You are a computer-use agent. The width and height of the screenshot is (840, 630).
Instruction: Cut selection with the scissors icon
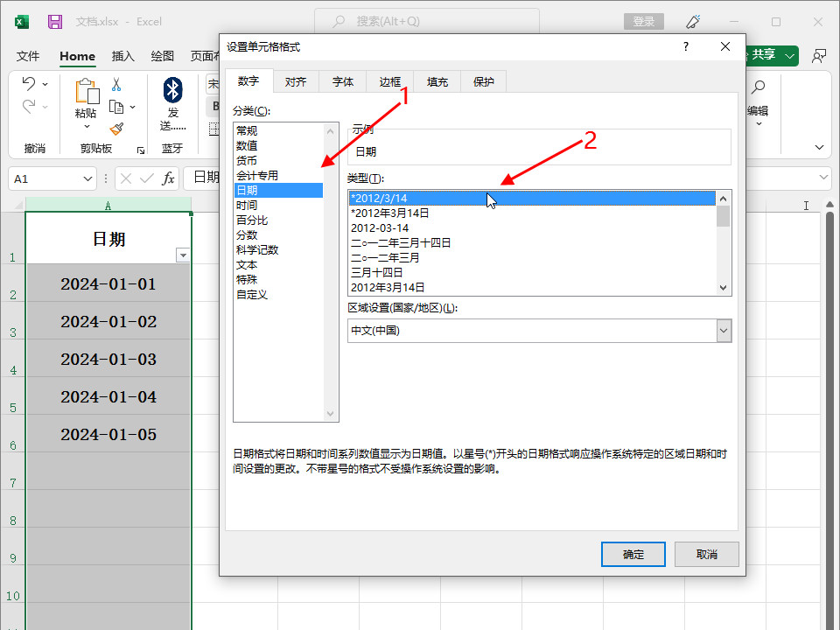click(116, 84)
